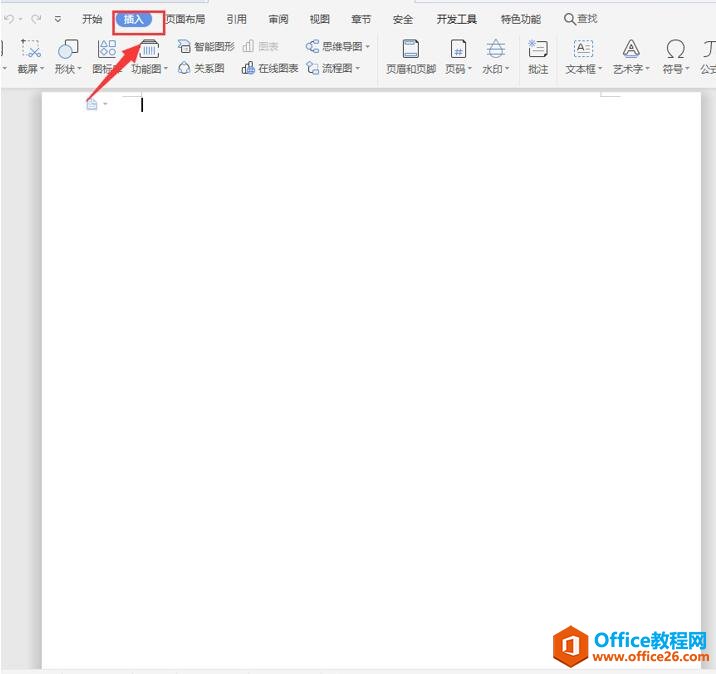Click the 关系图 relationship diagram icon
716x674 pixels.
tap(201, 68)
